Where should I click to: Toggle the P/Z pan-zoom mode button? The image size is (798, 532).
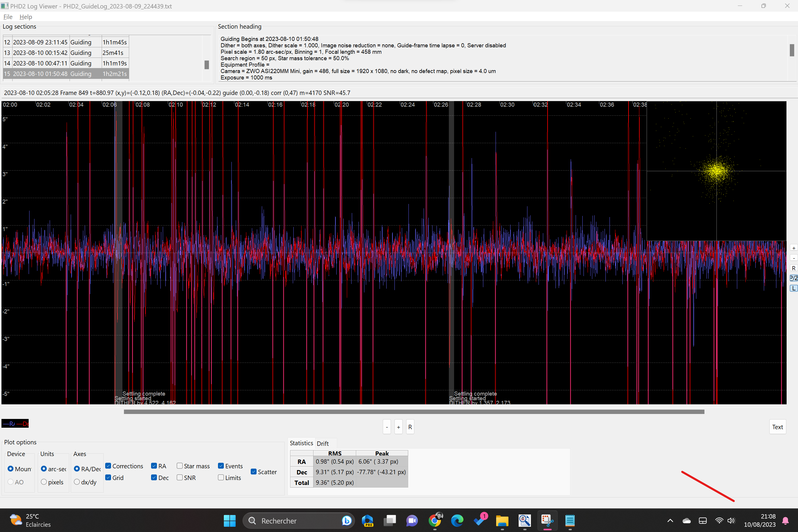coord(793,278)
